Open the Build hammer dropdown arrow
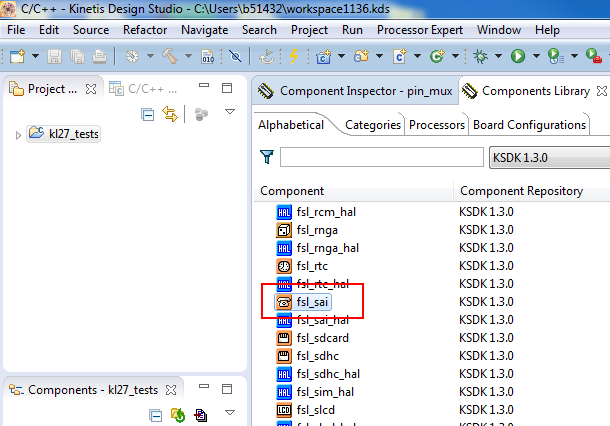The height and width of the screenshot is (426, 610). point(188,57)
